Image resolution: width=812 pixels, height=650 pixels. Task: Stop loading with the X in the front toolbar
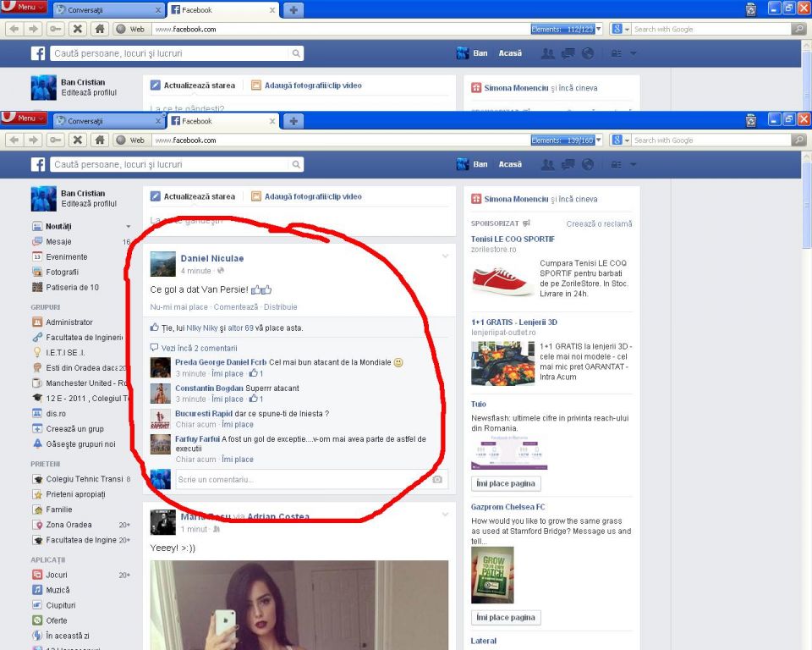point(78,140)
